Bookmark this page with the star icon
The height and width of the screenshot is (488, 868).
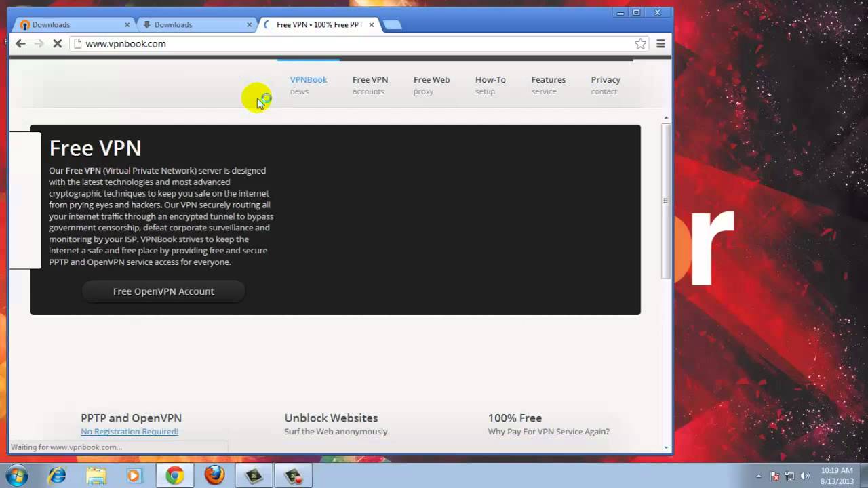click(x=640, y=43)
